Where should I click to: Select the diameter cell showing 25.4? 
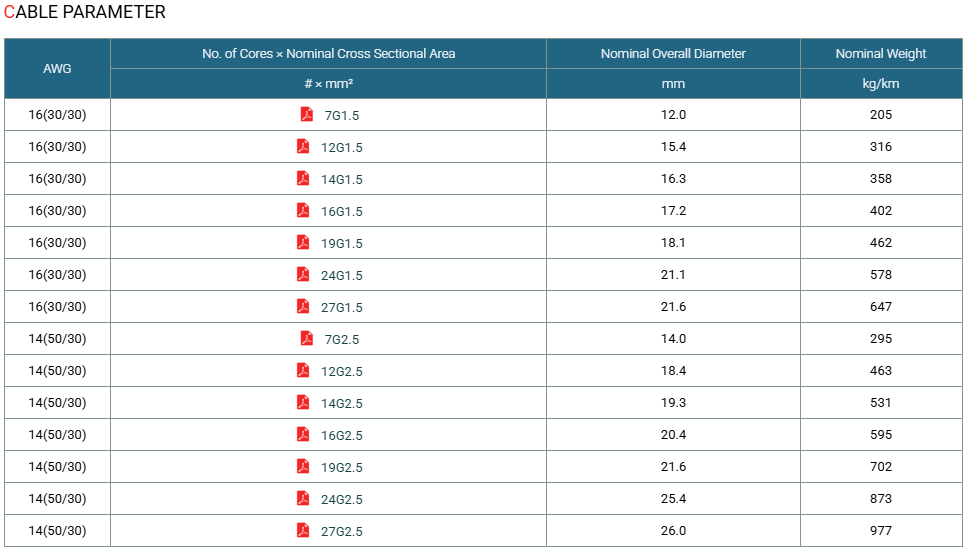673,499
